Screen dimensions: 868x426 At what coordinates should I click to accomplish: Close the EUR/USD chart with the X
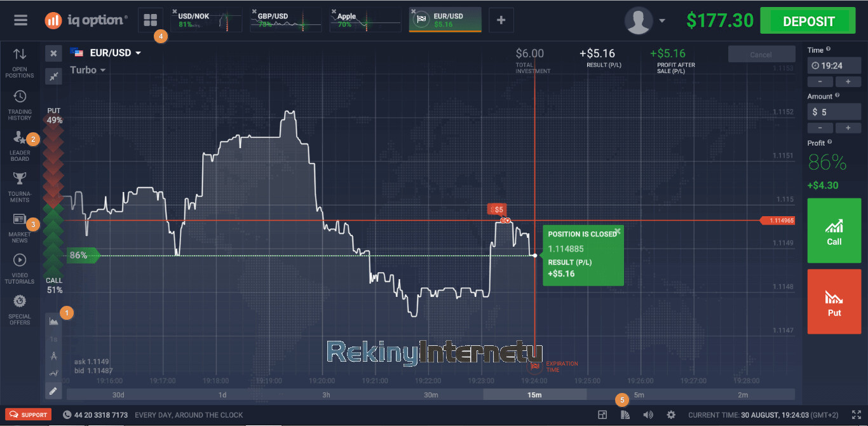(x=53, y=53)
